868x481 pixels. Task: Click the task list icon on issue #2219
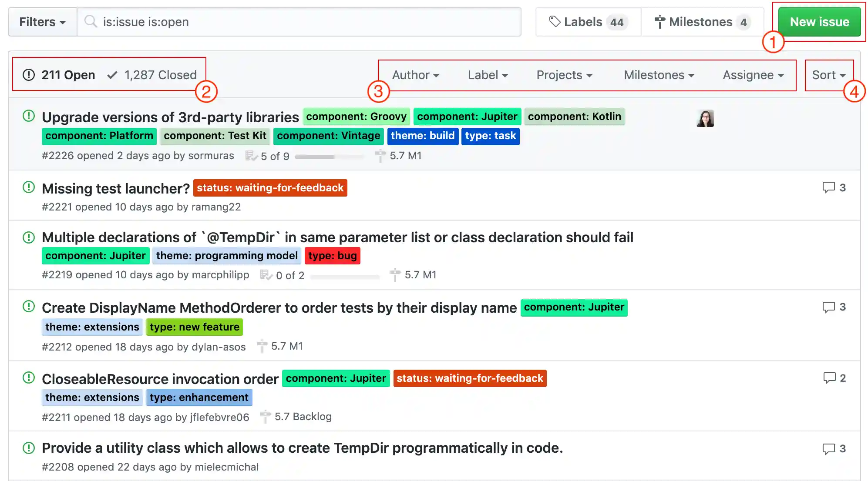coord(266,275)
